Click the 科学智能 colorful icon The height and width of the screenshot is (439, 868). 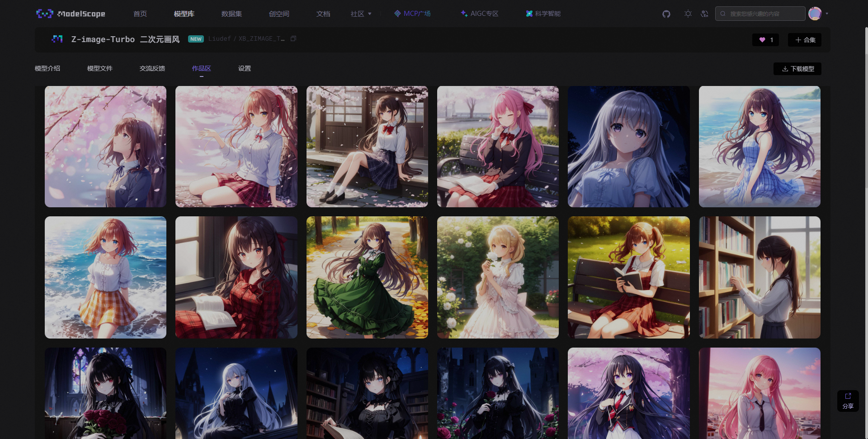pos(529,14)
